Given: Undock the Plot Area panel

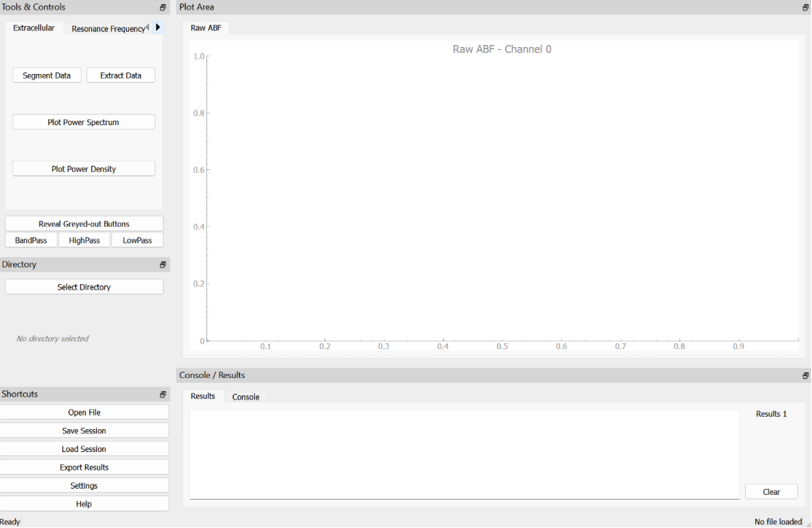Looking at the screenshot, I should coord(805,7).
